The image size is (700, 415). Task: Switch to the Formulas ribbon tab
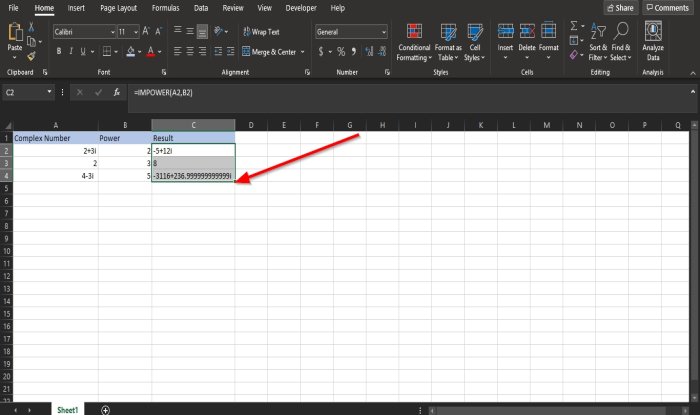click(x=165, y=7)
